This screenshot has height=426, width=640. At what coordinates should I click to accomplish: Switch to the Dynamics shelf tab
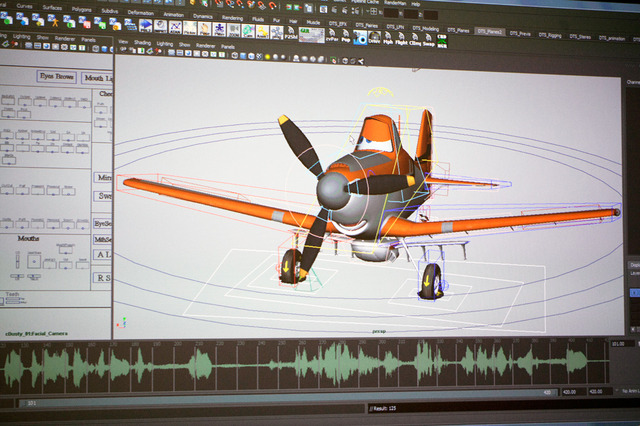point(201,15)
